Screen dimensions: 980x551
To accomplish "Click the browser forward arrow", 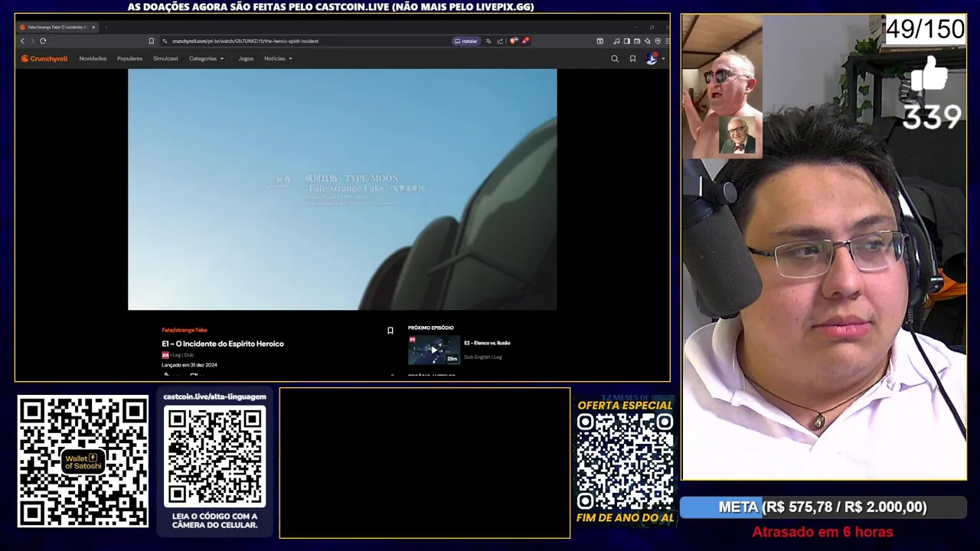I will 32,41.
